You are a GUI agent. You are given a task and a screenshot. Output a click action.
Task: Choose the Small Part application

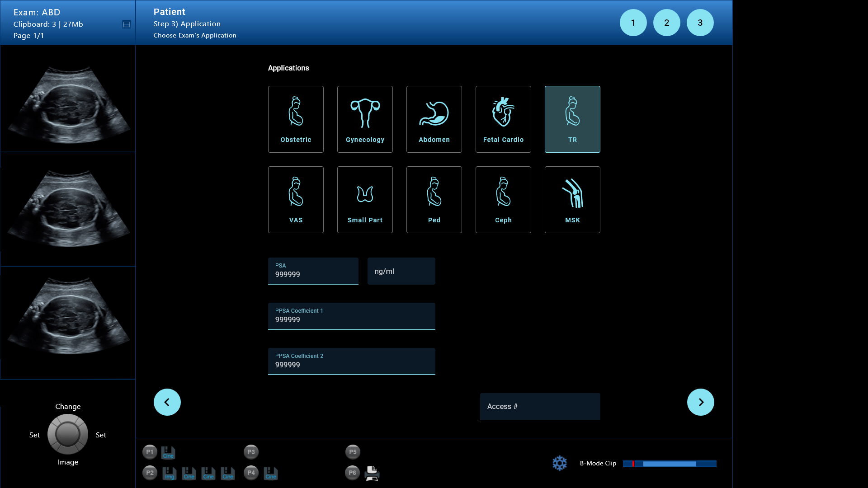[365, 200]
